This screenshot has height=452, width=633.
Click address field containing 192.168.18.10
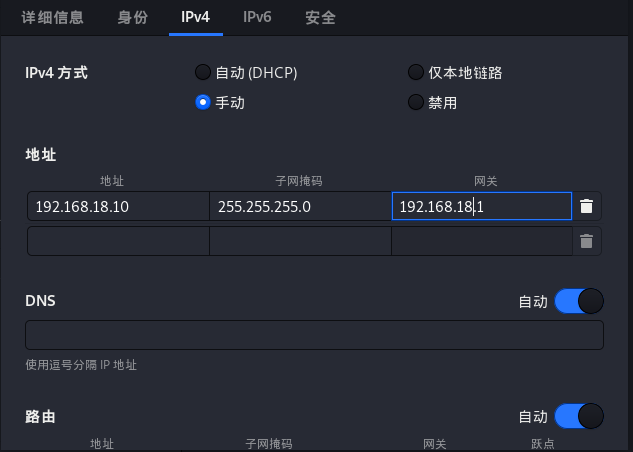point(118,207)
